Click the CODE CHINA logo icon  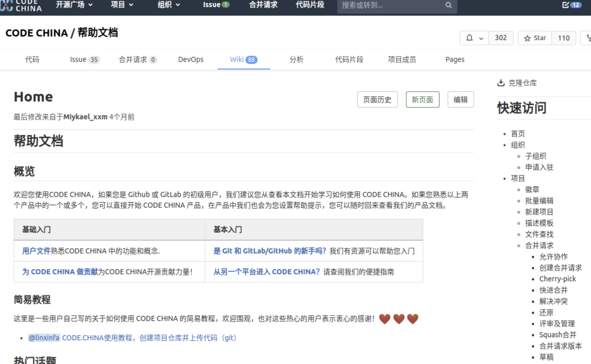[x=7, y=6]
